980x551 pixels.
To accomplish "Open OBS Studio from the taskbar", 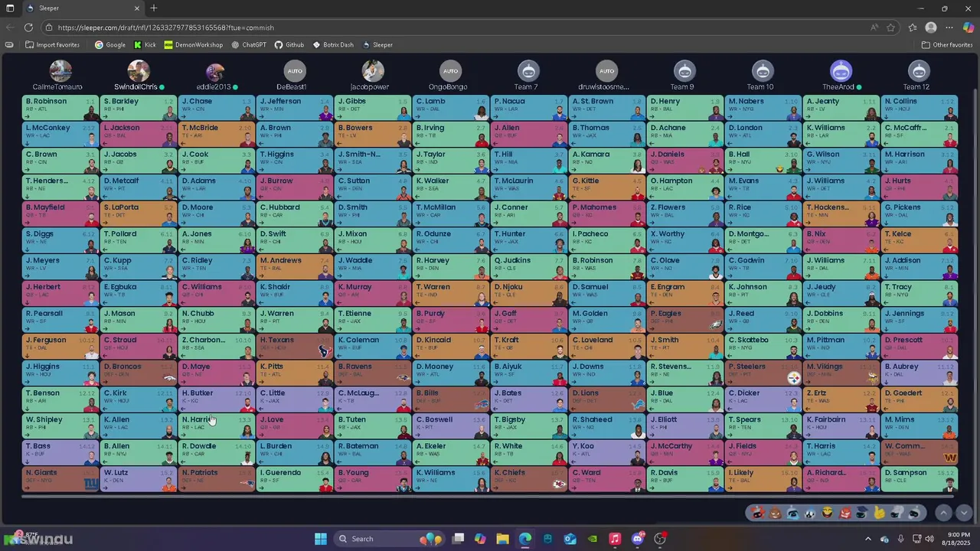I will [660, 539].
